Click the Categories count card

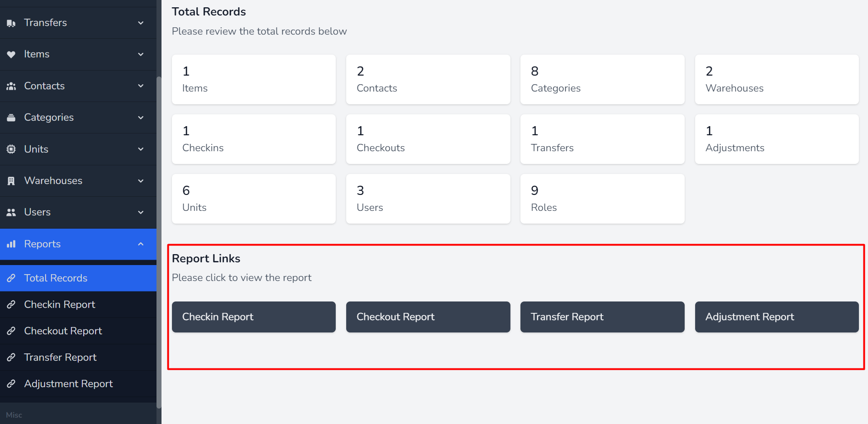click(602, 80)
